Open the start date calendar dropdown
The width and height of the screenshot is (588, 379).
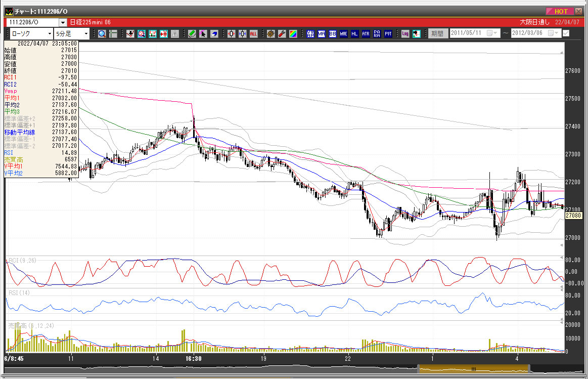pos(491,33)
